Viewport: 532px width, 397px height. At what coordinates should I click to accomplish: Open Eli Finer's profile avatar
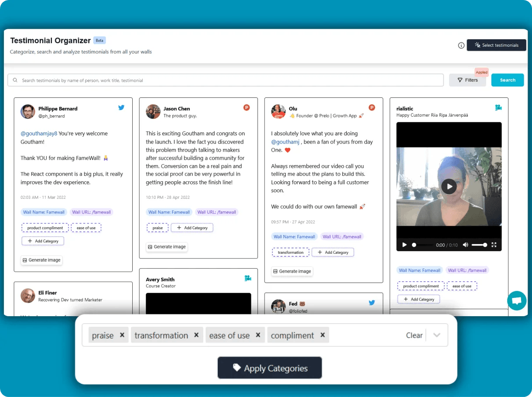(28, 296)
